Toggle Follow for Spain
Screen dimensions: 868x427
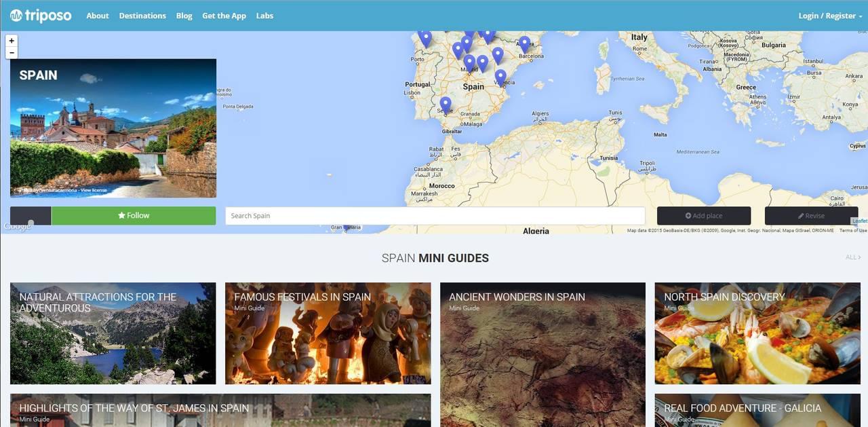point(134,215)
